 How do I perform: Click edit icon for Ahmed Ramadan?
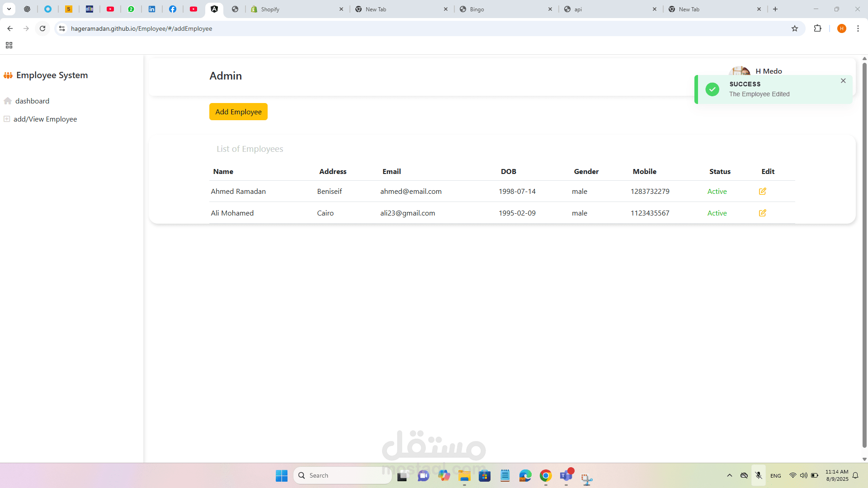[762, 191]
